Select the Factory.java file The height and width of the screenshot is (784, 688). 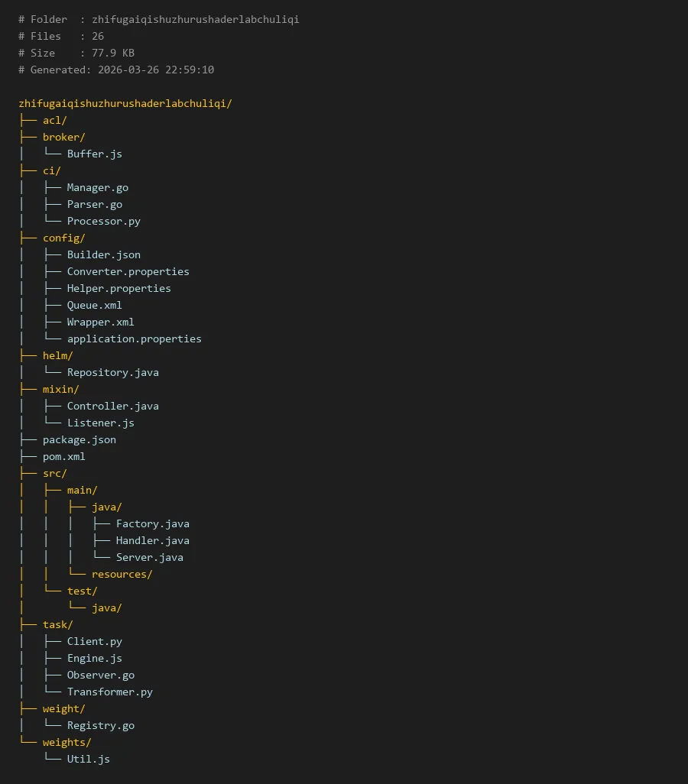[x=152, y=523]
